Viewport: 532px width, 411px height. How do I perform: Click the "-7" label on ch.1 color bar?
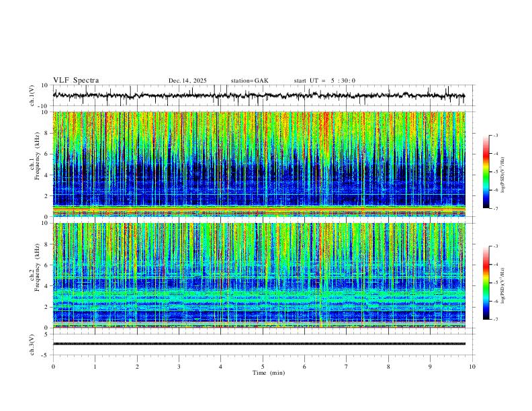(x=496, y=208)
